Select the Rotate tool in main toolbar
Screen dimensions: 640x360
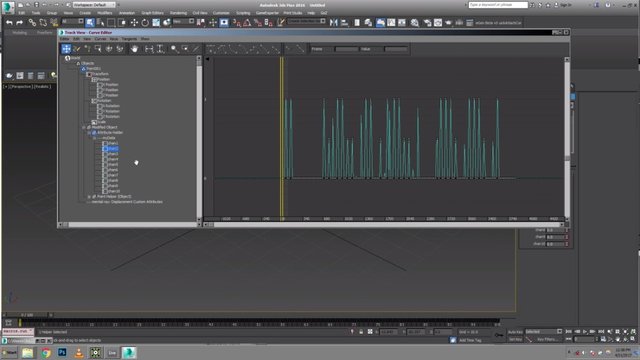tap(145, 23)
